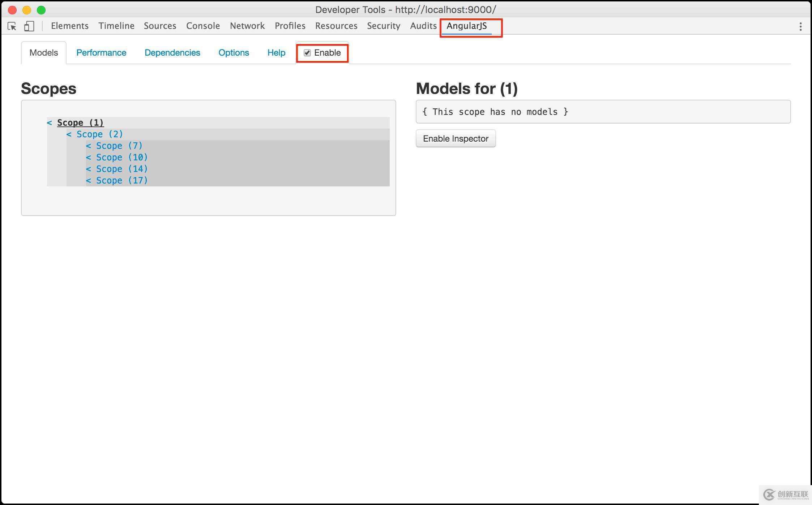
Task: View the Help tab
Action: pyautogui.click(x=276, y=52)
